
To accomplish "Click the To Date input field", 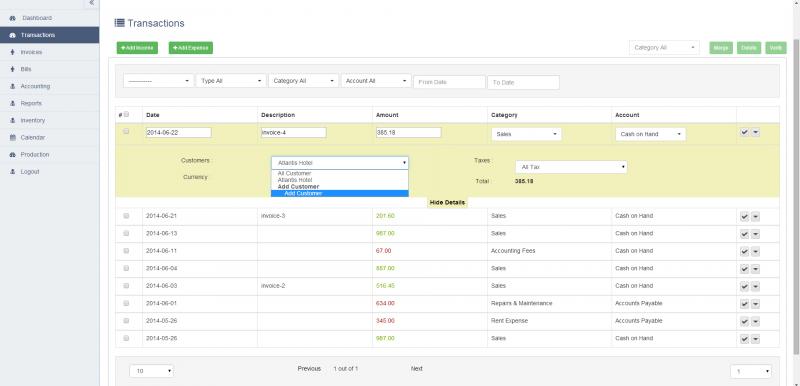I will tap(523, 82).
